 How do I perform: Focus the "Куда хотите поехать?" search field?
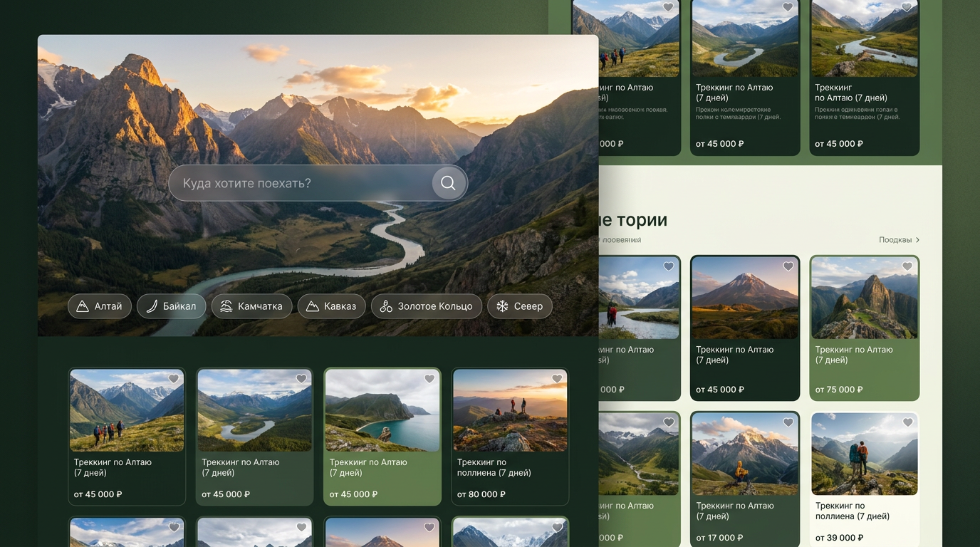click(318, 183)
